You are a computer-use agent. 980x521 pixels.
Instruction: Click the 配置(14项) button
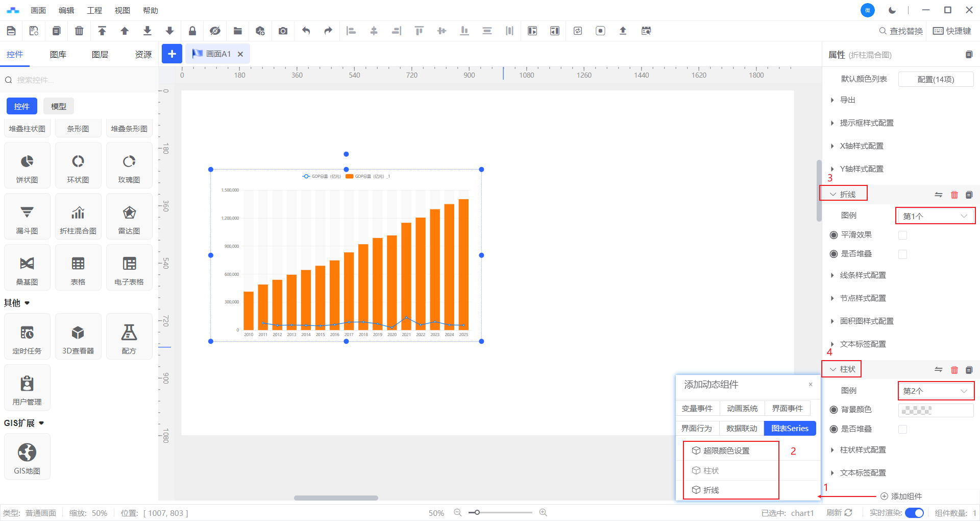[936, 79]
